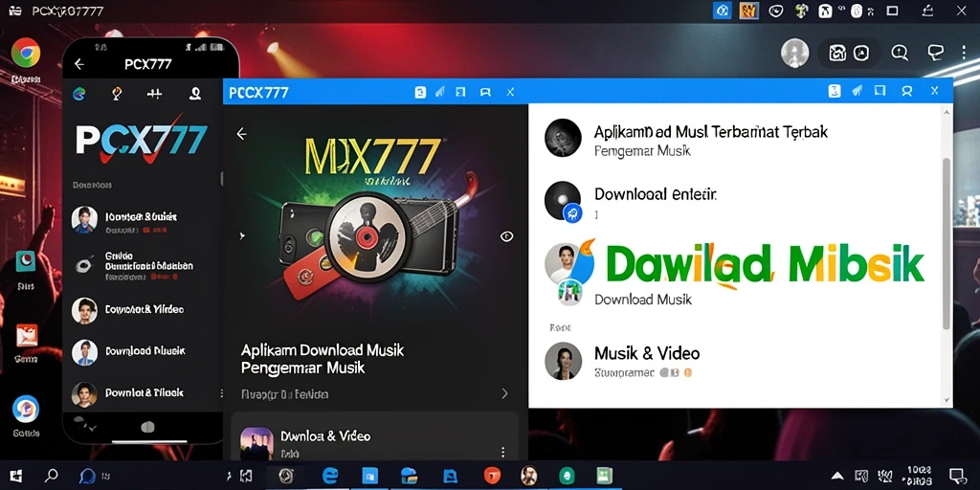Click person outline icon above the white list panel
Viewport: 980px width, 490px height.
[x=907, y=91]
